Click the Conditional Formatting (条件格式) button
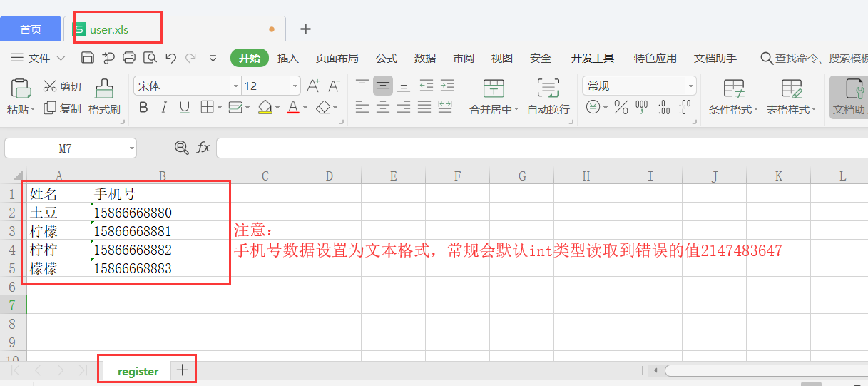 click(733, 96)
